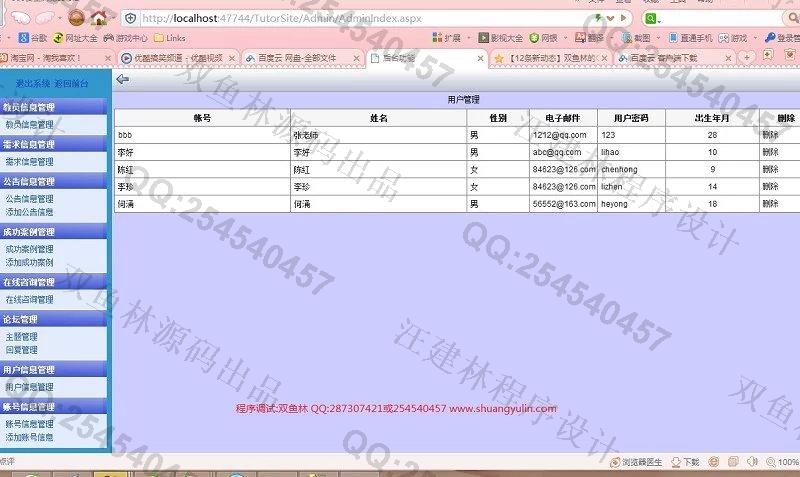This screenshot has height=477, width=800.
Task: Click the email cell 56552@163.com
Action: click(x=564, y=204)
